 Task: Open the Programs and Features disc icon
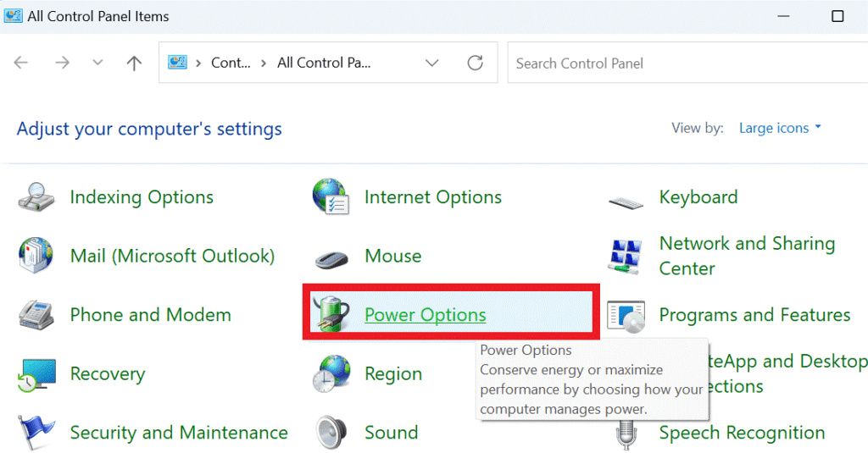(x=626, y=317)
